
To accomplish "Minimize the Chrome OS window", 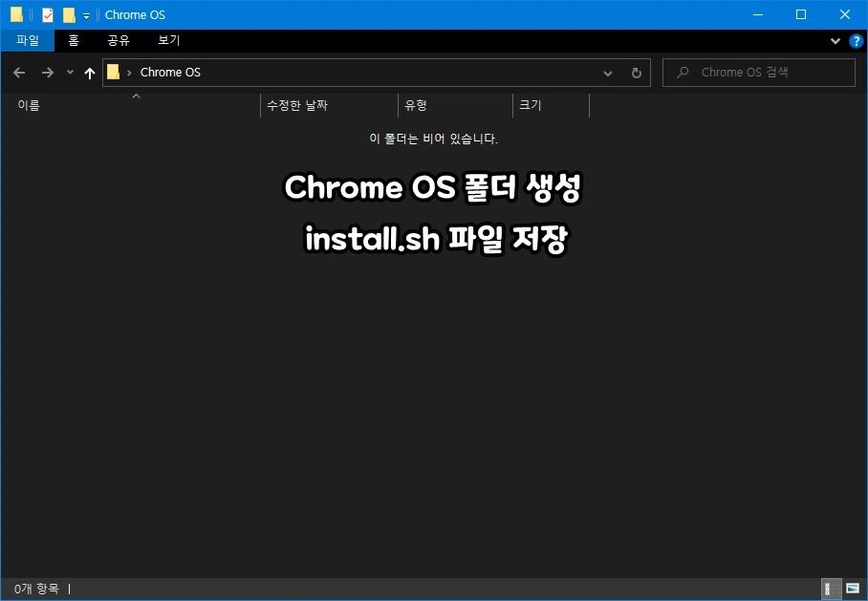I will point(758,14).
